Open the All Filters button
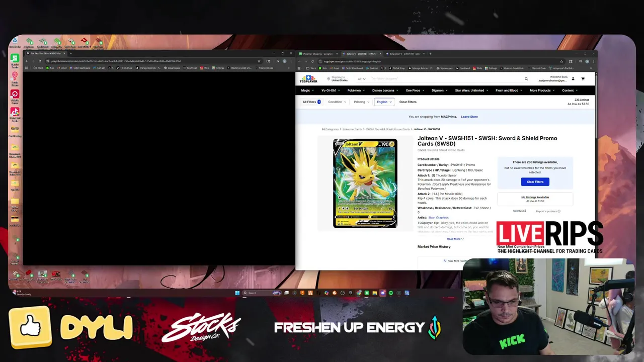Viewport: 644px width, 362px height. tap(311, 102)
